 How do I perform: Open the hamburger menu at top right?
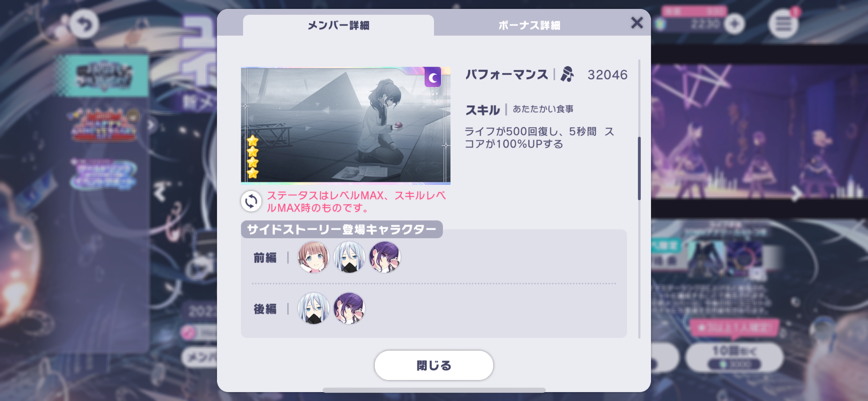(783, 24)
